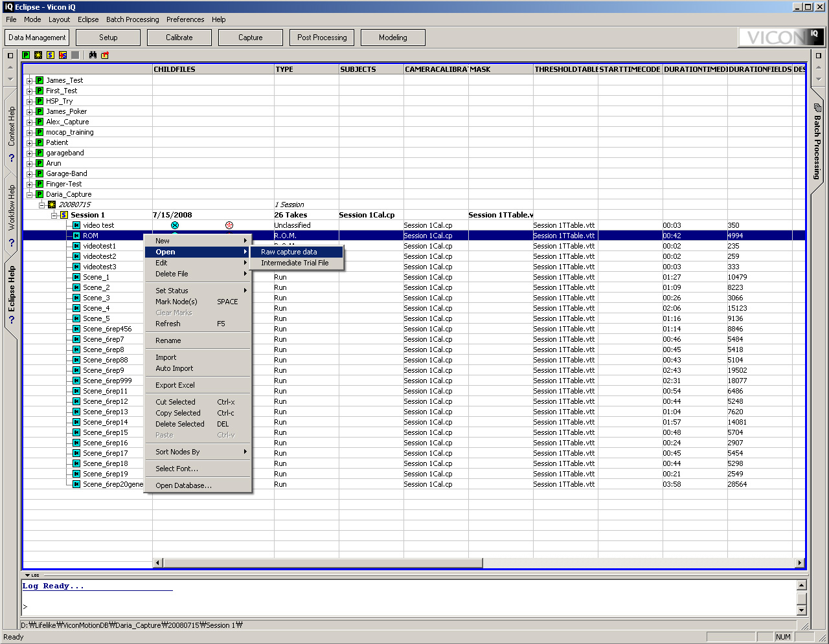Switch to the Calibrate mode button
Image resolution: width=829 pixels, height=644 pixels.
click(x=179, y=38)
